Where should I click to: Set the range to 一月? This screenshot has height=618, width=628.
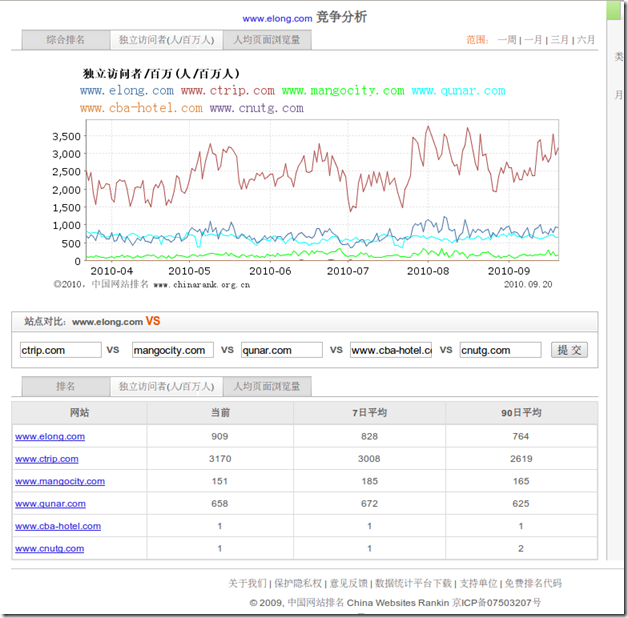[x=533, y=40]
